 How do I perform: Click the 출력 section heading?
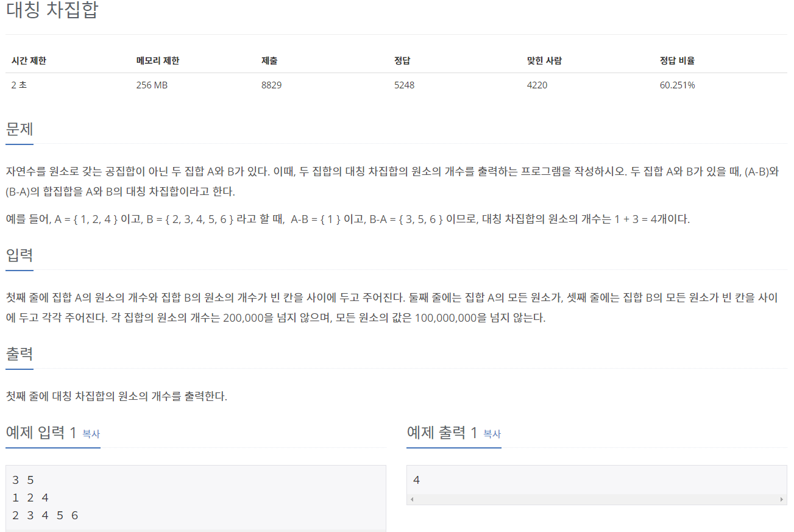click(x=19, y=353)
